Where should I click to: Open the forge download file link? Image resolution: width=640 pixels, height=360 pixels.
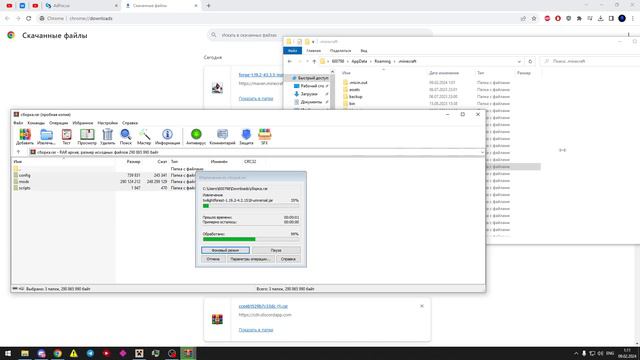pos(261,75)
